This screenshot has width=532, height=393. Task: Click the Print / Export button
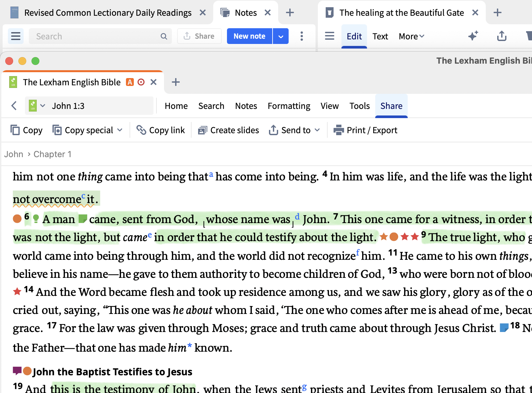(x=365, y=130)
